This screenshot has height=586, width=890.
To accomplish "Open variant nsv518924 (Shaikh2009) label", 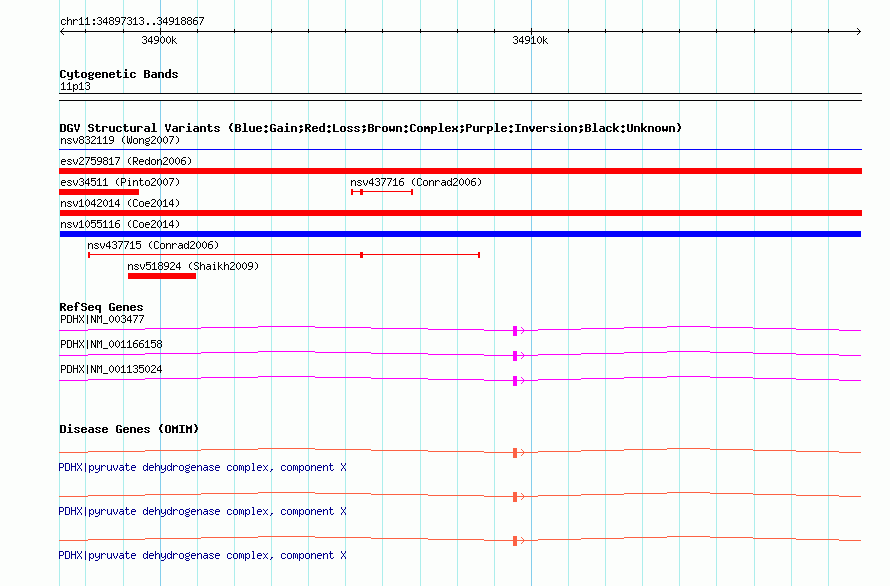I will [x=193, y=266].
